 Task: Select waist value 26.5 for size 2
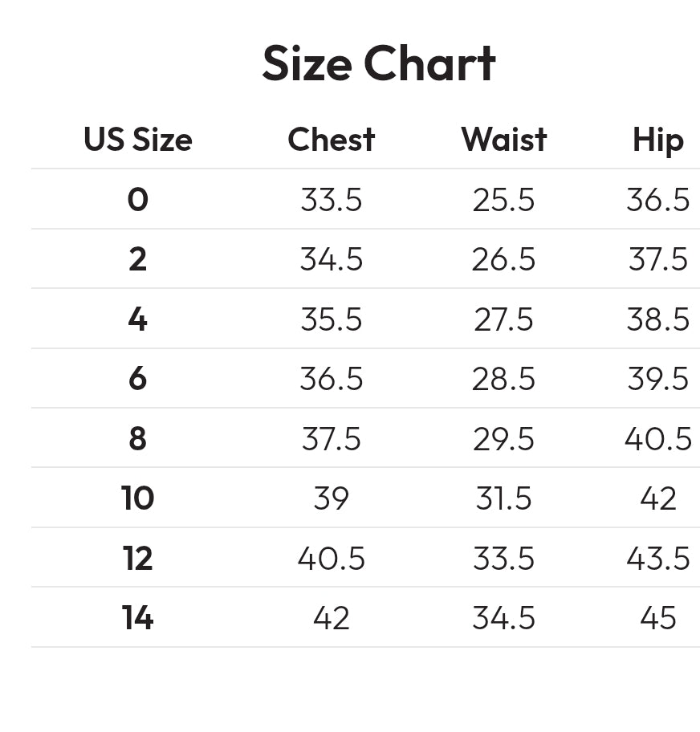(x=503, y=259)
